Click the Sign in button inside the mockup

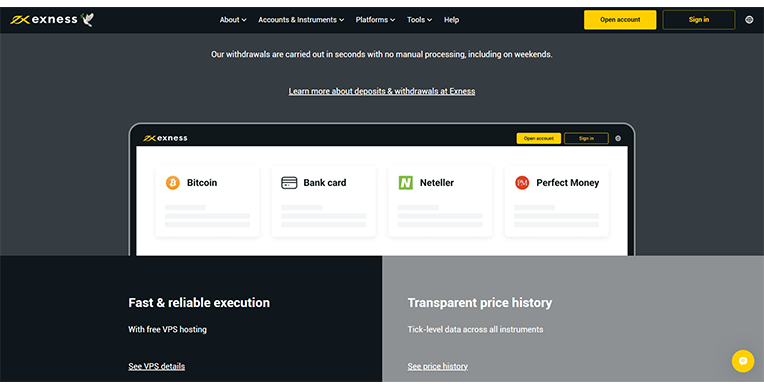586,138
